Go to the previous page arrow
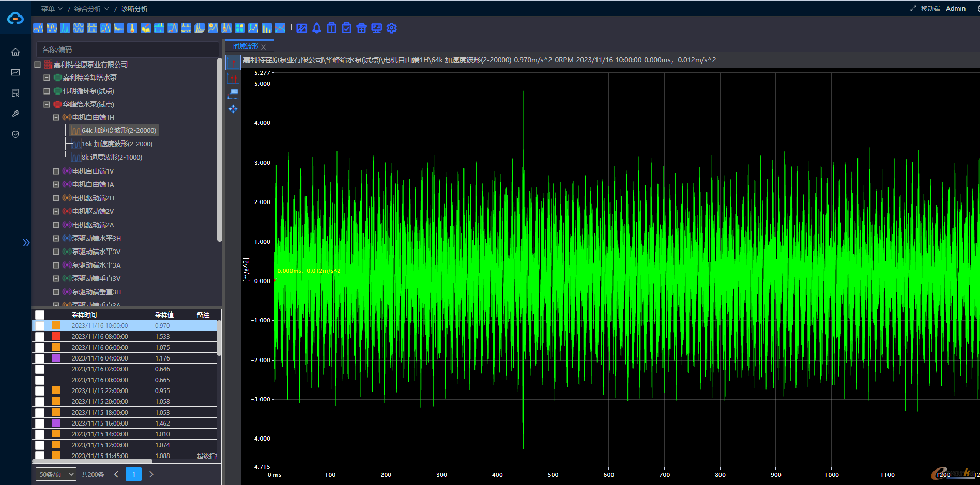The height and width of the screenshot is (485, 980). pyautogui.click(x=116, y=474)
